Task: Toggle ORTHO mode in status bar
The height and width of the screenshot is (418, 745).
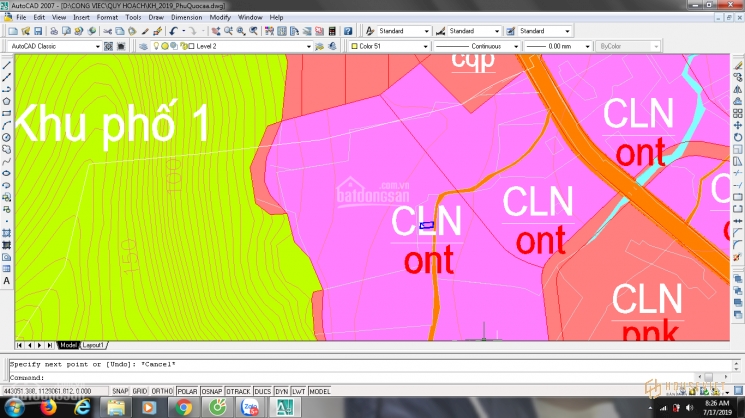Action: pos(162,391)
